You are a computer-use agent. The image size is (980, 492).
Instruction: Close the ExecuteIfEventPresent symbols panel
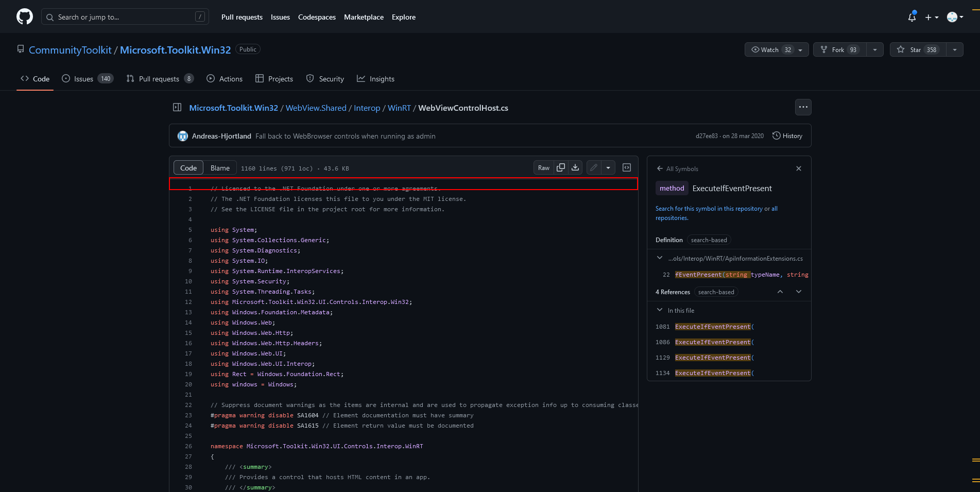pyautogui.click(x=799, y=168)
